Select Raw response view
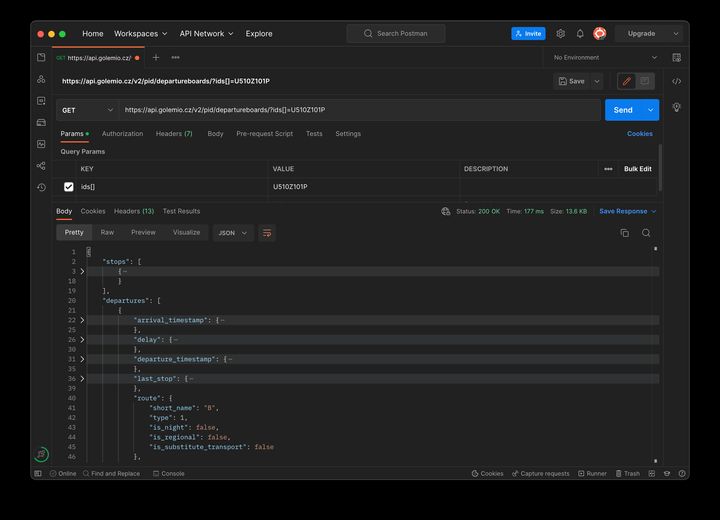 tap(107, 232)
